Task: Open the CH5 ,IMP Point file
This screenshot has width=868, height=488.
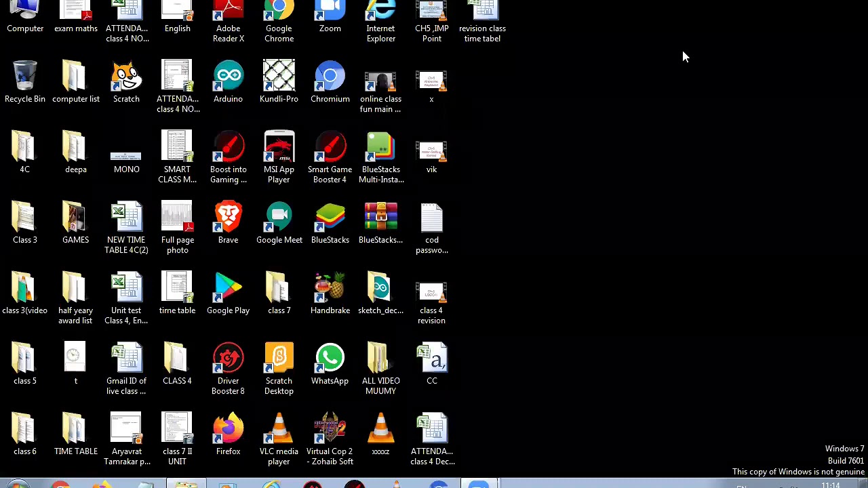Action: point(431,22)
